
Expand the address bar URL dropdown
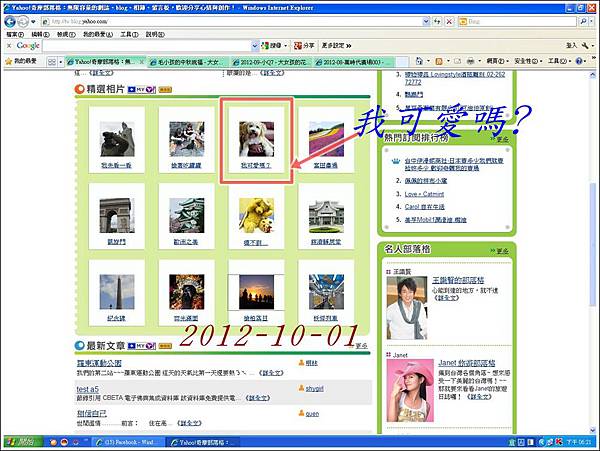[x=426, y=21]
